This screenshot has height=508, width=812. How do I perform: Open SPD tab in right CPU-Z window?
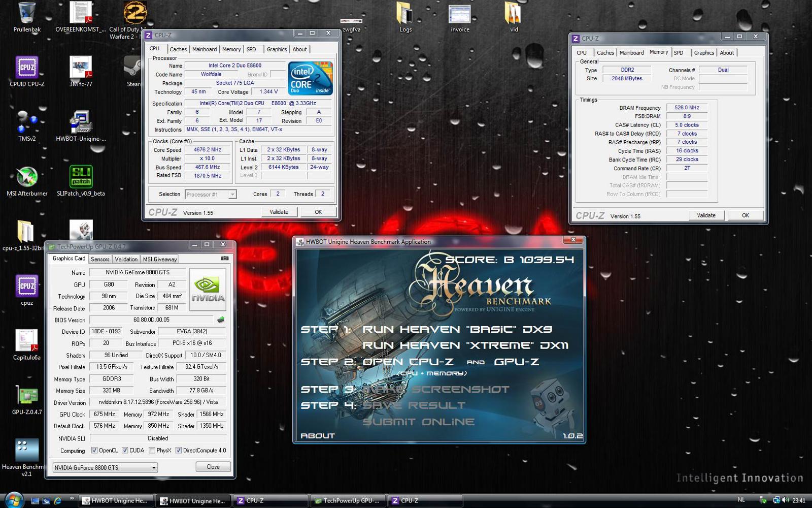click(x=679, y=53)
